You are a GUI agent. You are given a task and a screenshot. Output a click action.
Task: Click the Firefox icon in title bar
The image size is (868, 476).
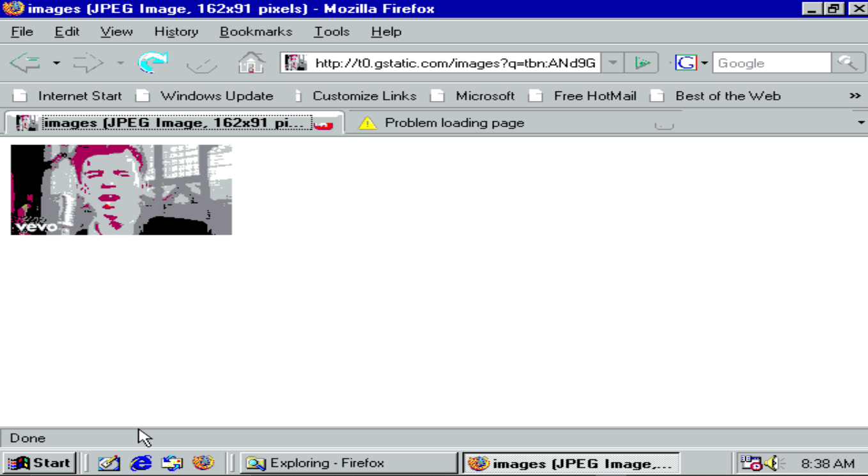click(13, 8)
